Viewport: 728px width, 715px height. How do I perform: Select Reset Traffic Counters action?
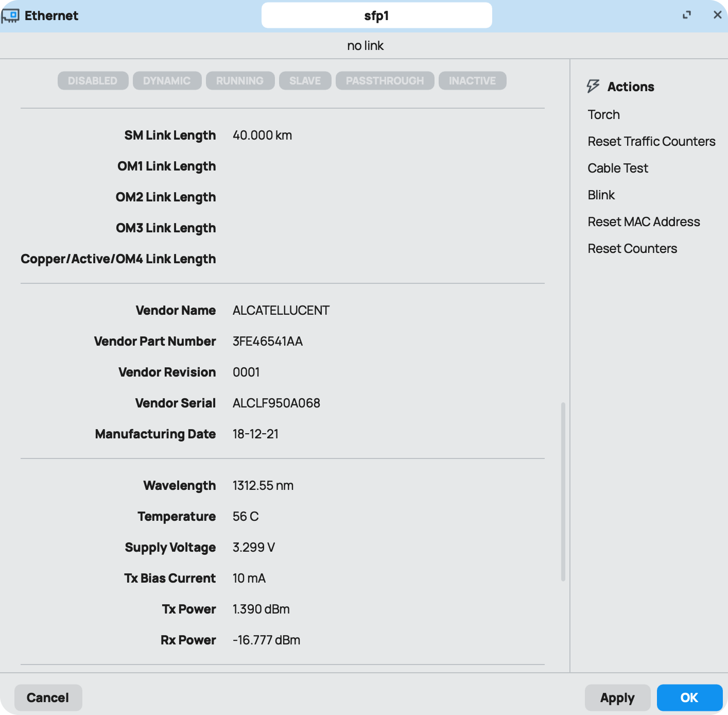[651, 141]
